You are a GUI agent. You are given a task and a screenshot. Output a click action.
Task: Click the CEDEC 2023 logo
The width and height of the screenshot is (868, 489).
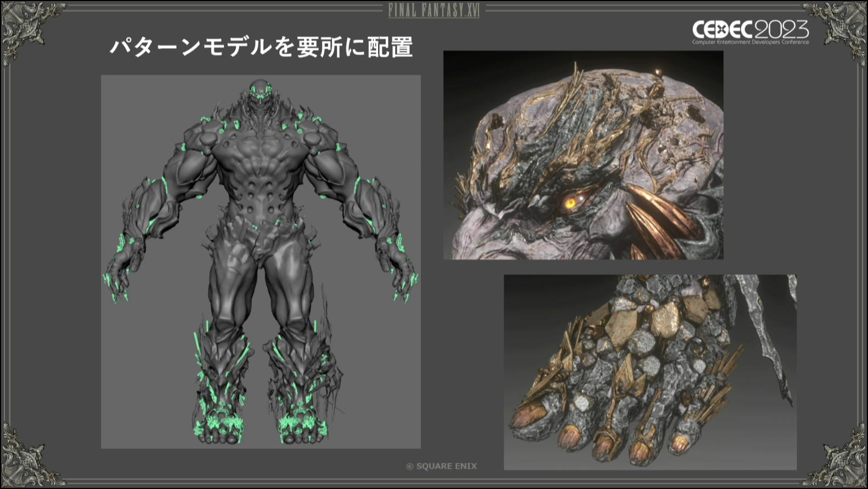click(750, 32)
